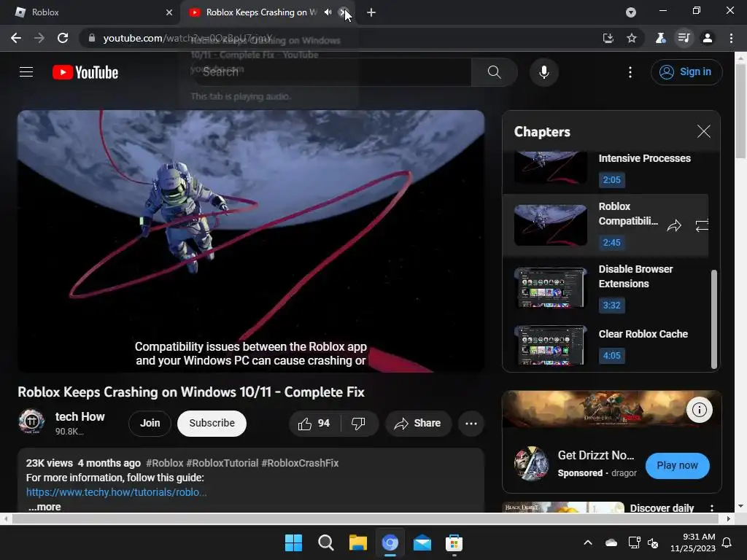Dislike the video with thumbs down
This screenshot has width=747, height=560.
coord(358,424)
